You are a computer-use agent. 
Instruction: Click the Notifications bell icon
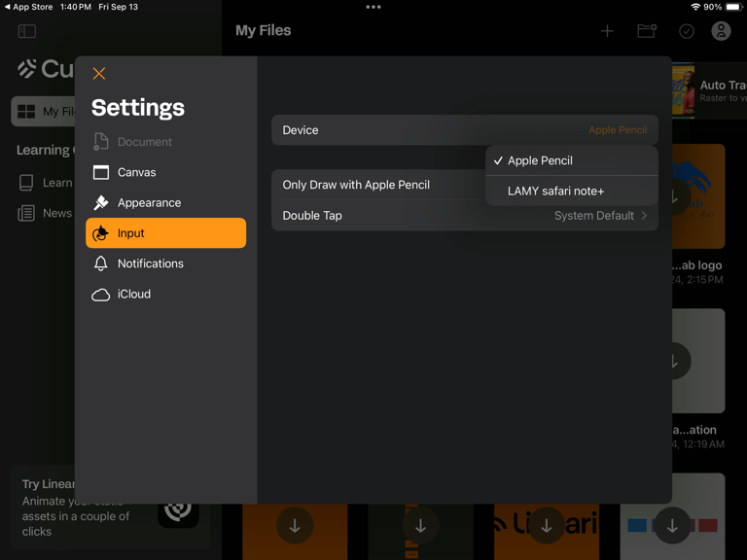pos(100,263)
